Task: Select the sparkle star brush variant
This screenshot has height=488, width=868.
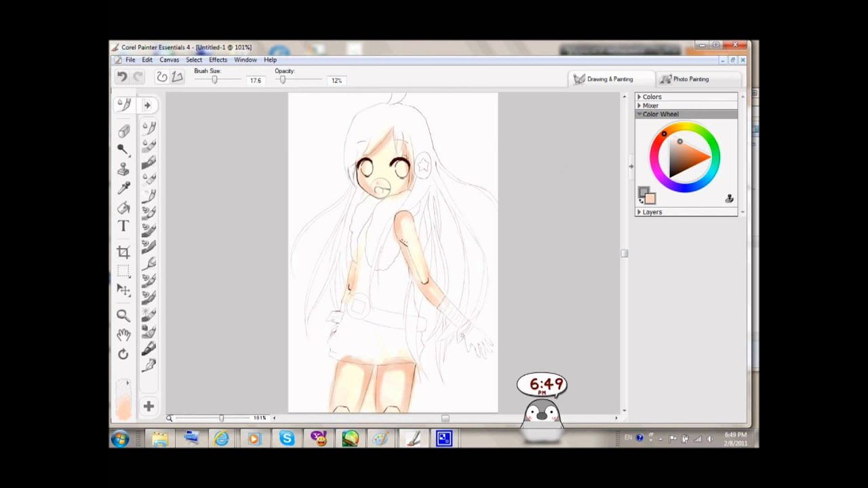Action: 149,314
